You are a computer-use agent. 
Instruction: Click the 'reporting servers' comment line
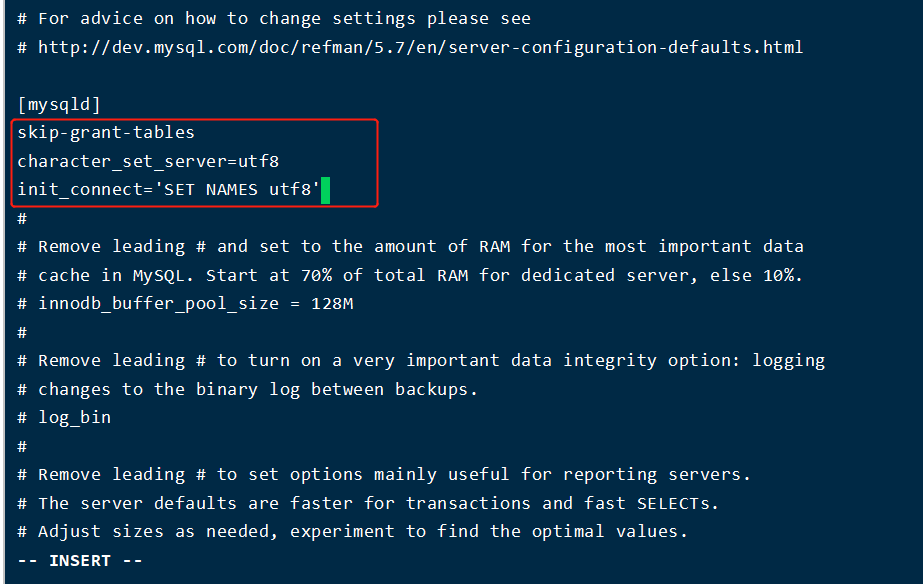(x=384, y=474)
